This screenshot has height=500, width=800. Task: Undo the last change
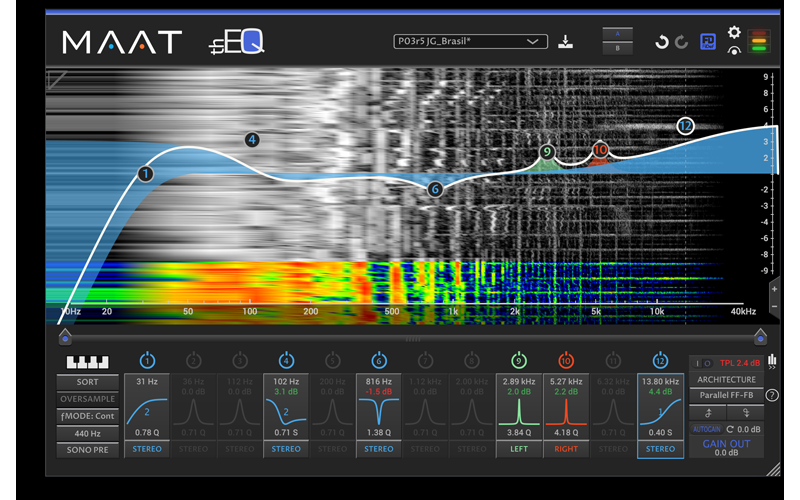pyautogui.click(x=662, y=42)
